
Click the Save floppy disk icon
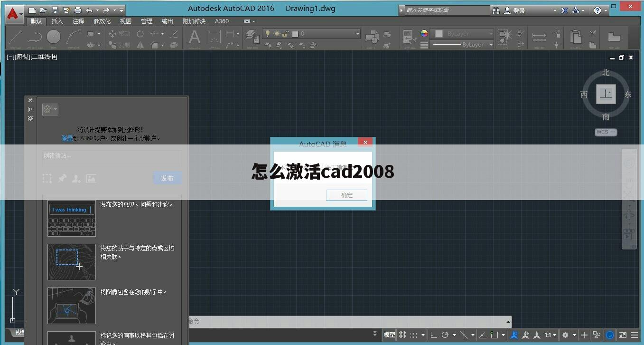55,10
